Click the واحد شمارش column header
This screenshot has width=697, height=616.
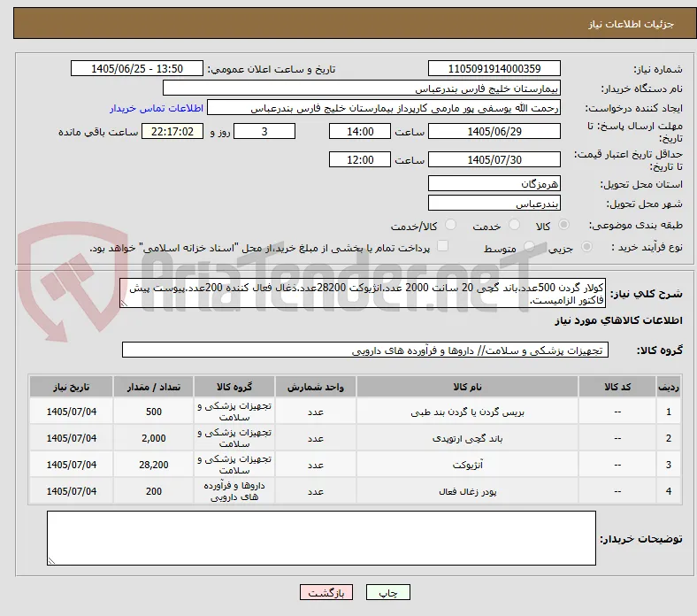point(315,387)
